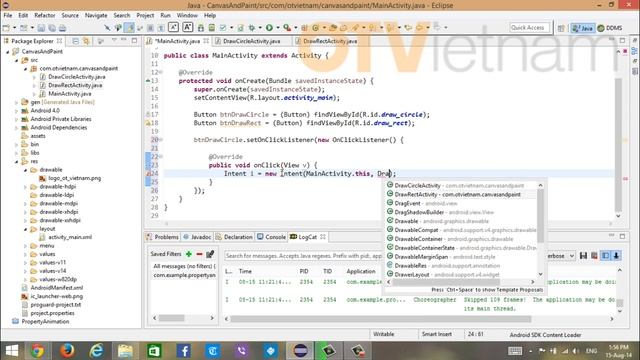Clear the LogCat log icon
This screenshot has width=640, height=360.
point(594,256)
